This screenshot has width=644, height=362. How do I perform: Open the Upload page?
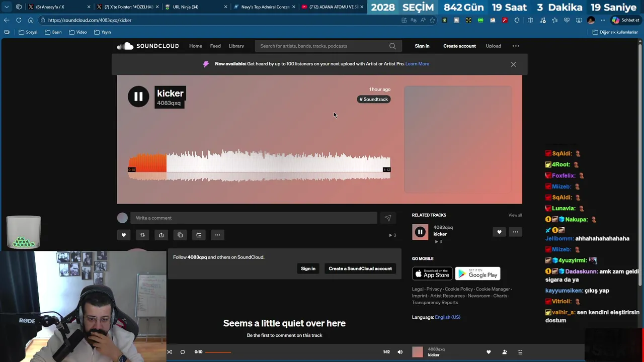coord(493,46)
